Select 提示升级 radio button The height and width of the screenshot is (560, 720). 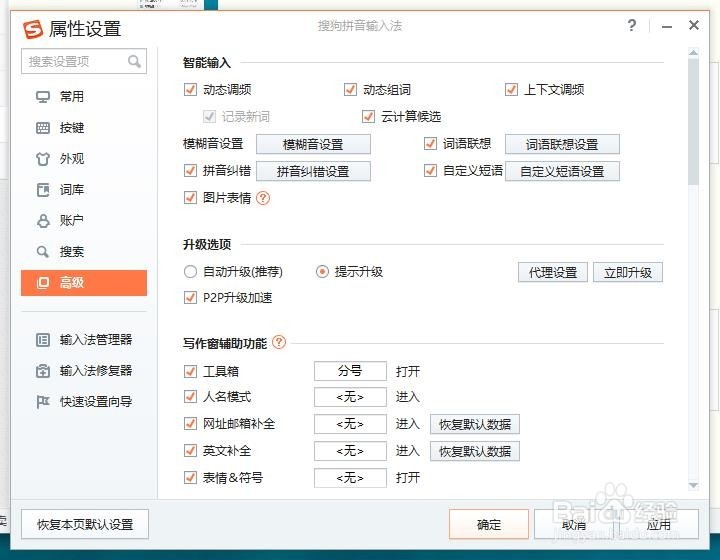322,272
